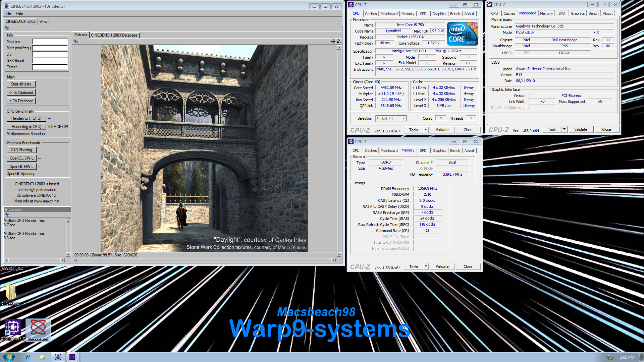644x362 pixels.
Task: Click the taskbar clock showing 3:05 PM
Action: [627, 357]
